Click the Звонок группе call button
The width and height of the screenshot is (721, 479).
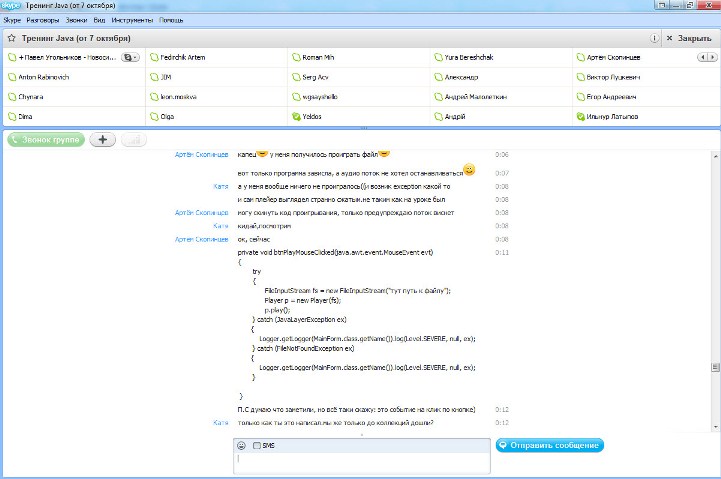tap(45, 139)
